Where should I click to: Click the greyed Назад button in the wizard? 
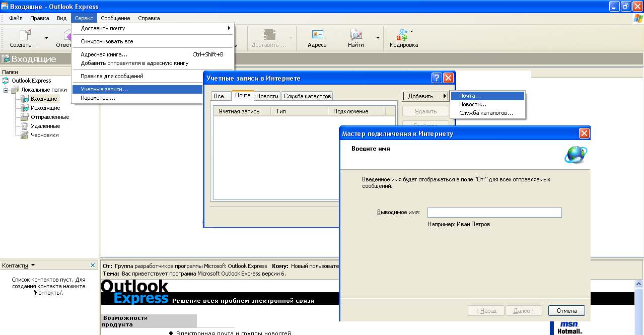coord(486,311)
